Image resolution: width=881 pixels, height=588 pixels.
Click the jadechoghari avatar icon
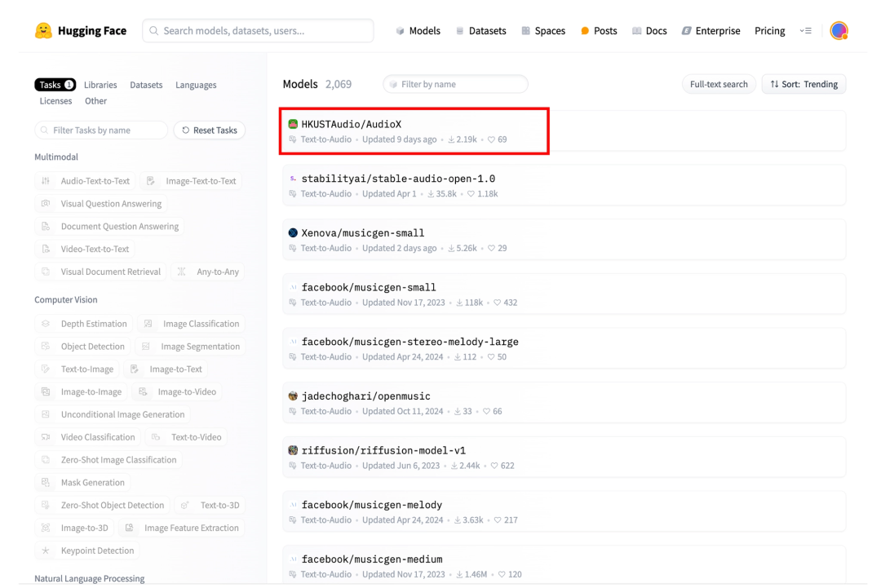294,396
